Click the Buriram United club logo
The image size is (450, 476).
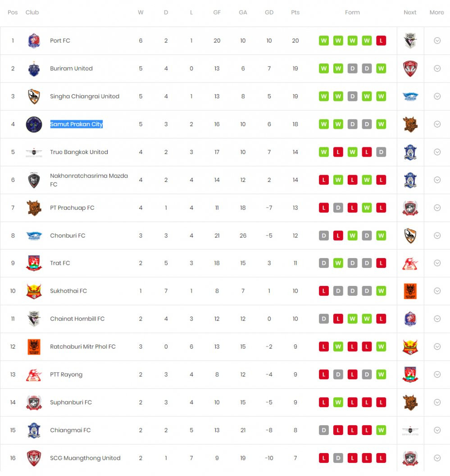tap(34, 68)
